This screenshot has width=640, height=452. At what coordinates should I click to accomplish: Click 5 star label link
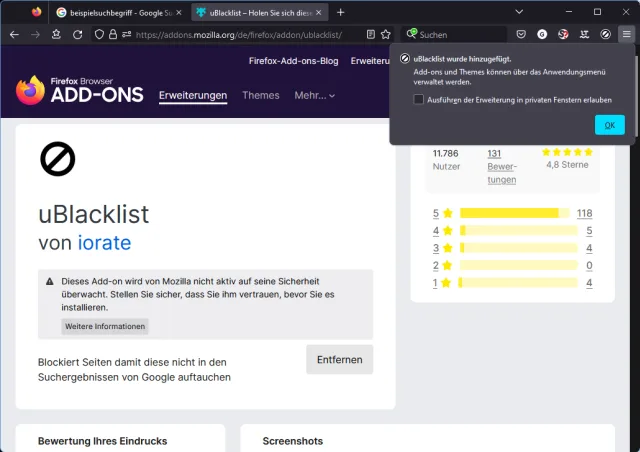pyautogui.click(x=443, y=213)
